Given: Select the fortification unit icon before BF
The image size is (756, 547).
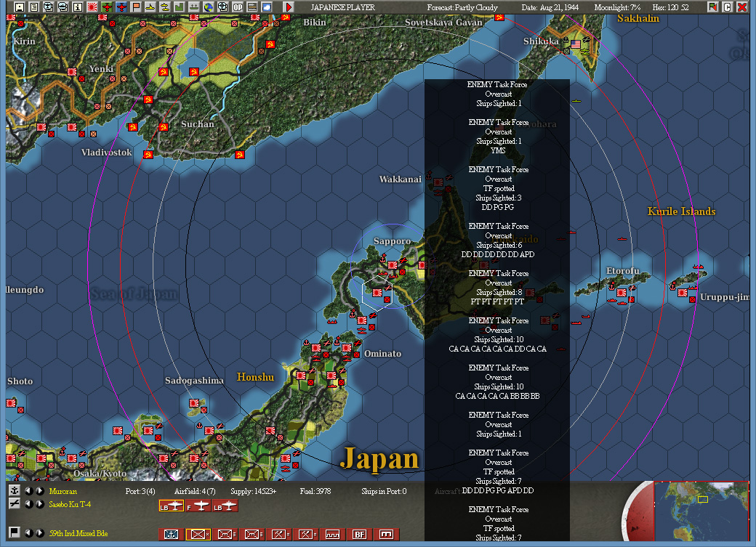Looking at the screenshot, I should click(333, 534).
